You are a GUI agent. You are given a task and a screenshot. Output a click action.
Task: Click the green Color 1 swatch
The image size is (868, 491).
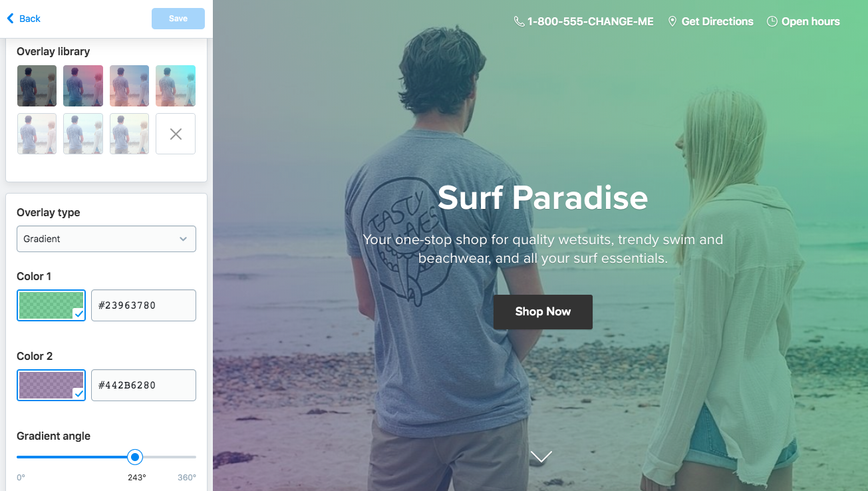pos(51,305)
